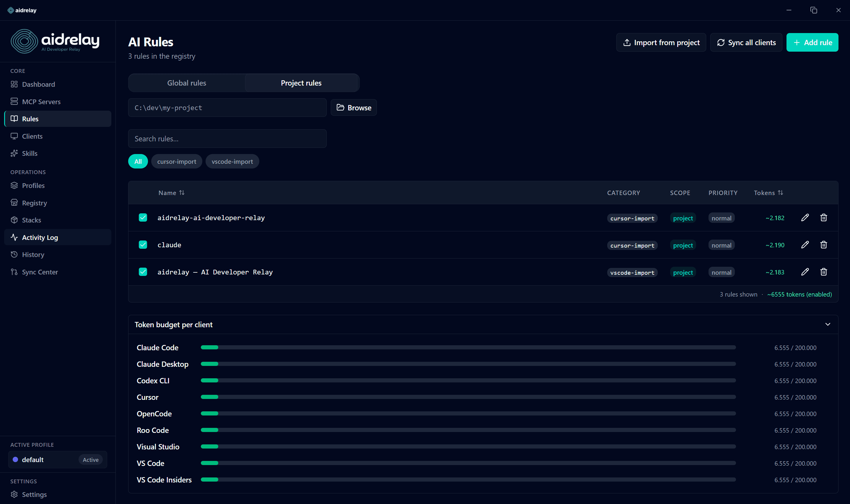Click the OpenCode client label

154,414
